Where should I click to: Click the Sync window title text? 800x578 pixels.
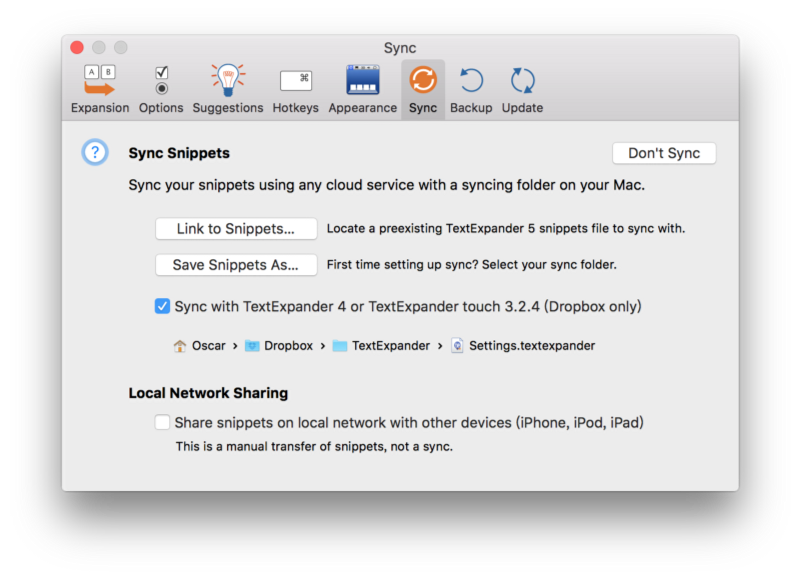(x=400, y=48)
